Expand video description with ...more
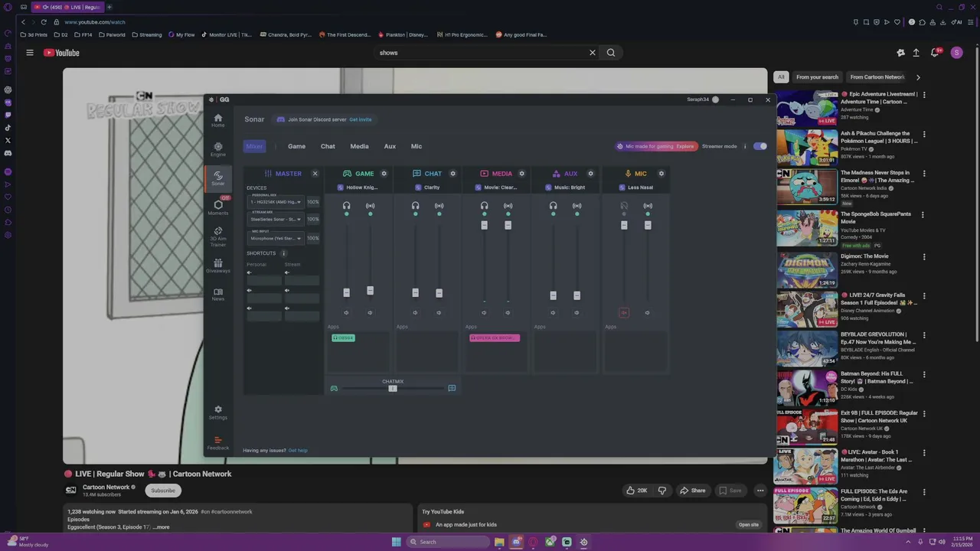Viewport: 980px width, 551px height. [161, 527]
